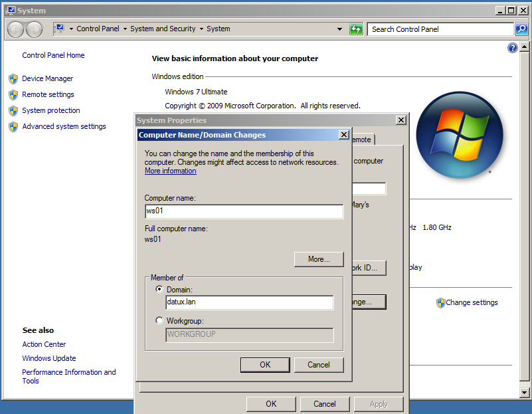Image resolution: width=532 pixels, height=414 pixels.
Task: Click the "1.80 GHz" processor value
Action: tap(437, 228)
